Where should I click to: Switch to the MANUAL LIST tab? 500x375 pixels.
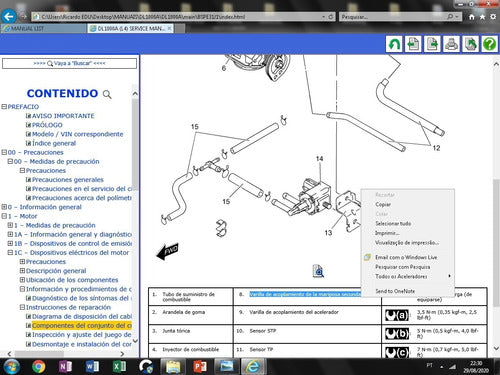43,29
